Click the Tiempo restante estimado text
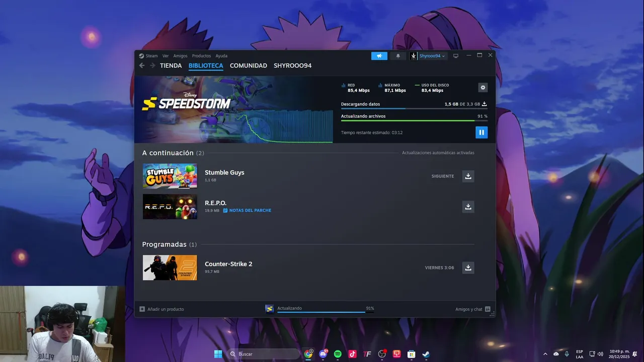 tap(372, 133)
